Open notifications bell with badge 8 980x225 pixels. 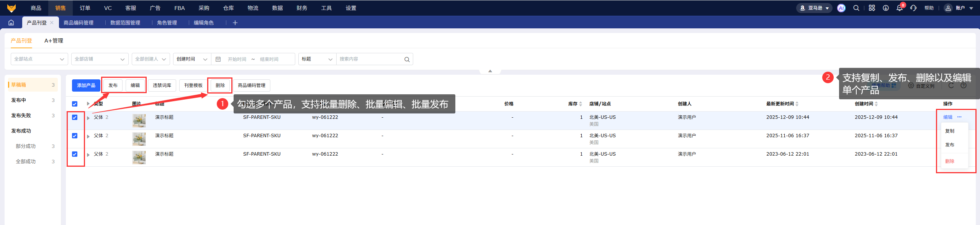pos(900,8)
